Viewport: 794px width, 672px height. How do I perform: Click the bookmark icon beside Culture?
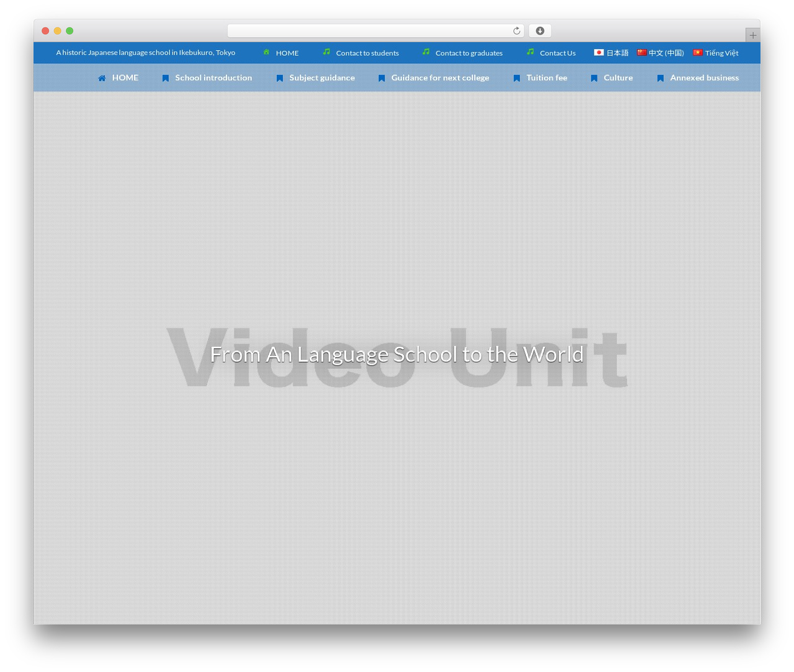coord(594,78)
